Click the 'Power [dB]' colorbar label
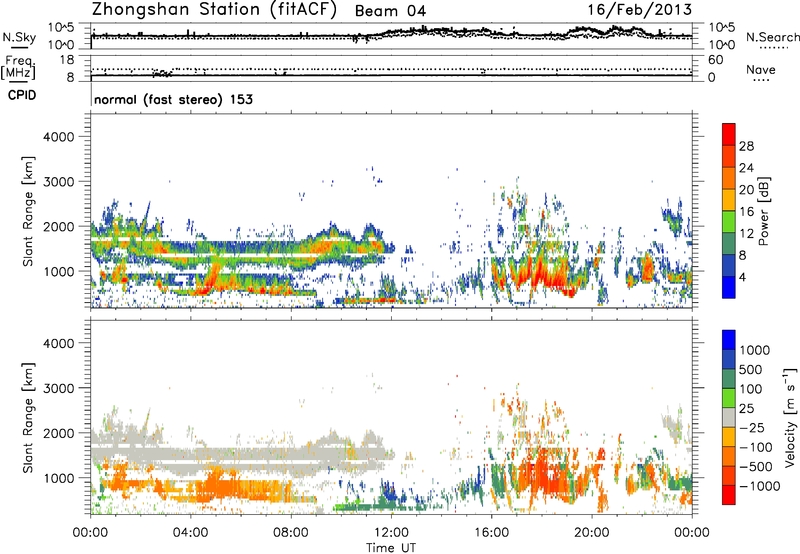 pos(764,211)
